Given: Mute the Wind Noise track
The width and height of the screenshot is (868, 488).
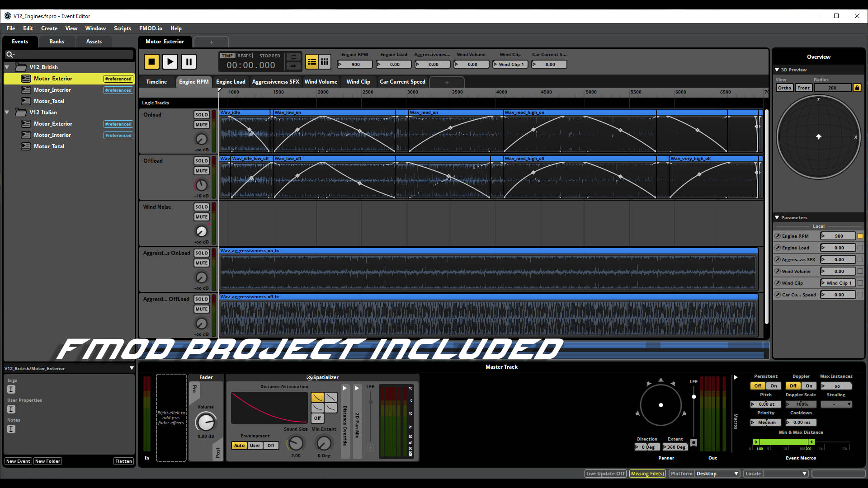Looking at the screenshot, I should (201, 217).
